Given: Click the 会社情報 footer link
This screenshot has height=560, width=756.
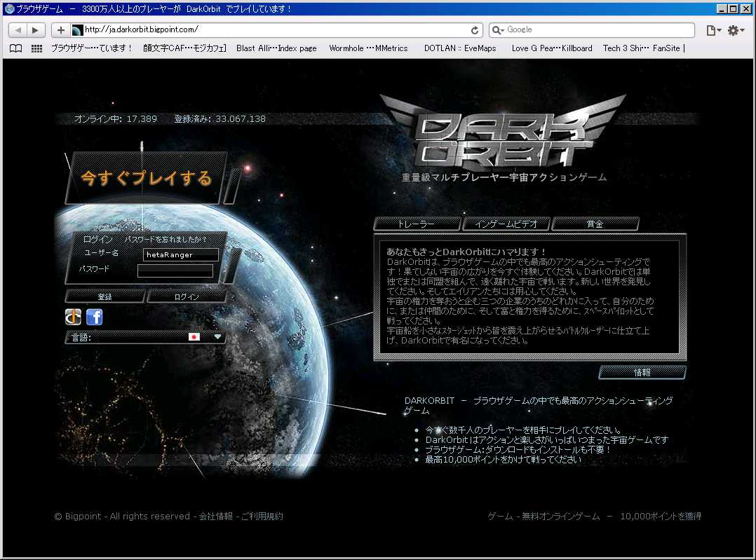Looking at the screenshot, I should (x=215, y=516).
